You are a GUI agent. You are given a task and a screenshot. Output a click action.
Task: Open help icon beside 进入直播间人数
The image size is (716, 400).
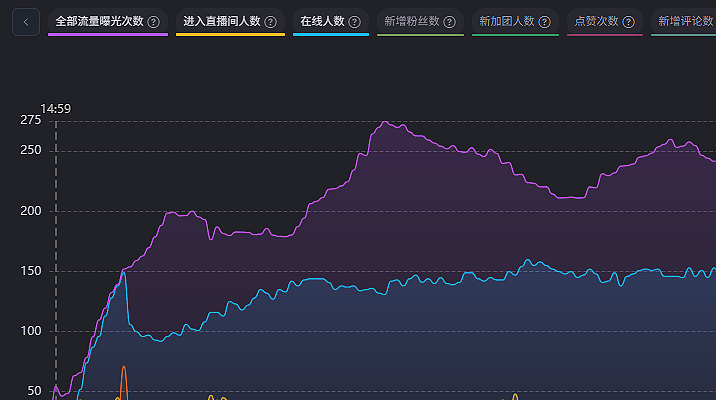coord(270,21)
